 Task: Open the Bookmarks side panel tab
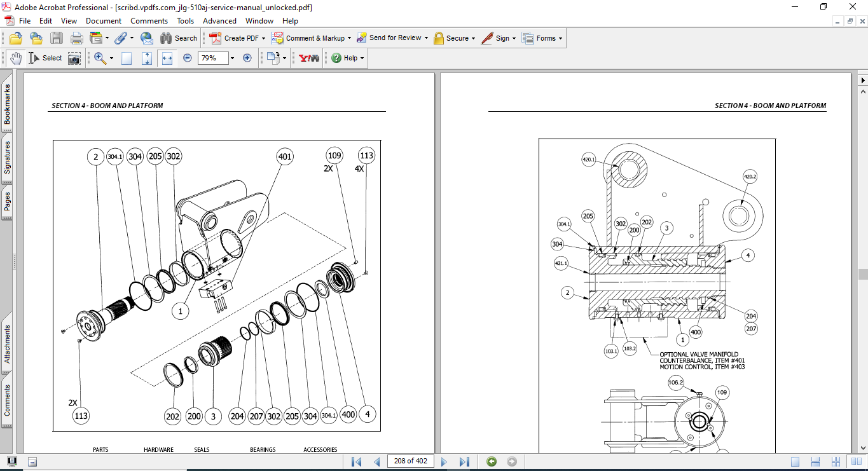coord(7,105)
